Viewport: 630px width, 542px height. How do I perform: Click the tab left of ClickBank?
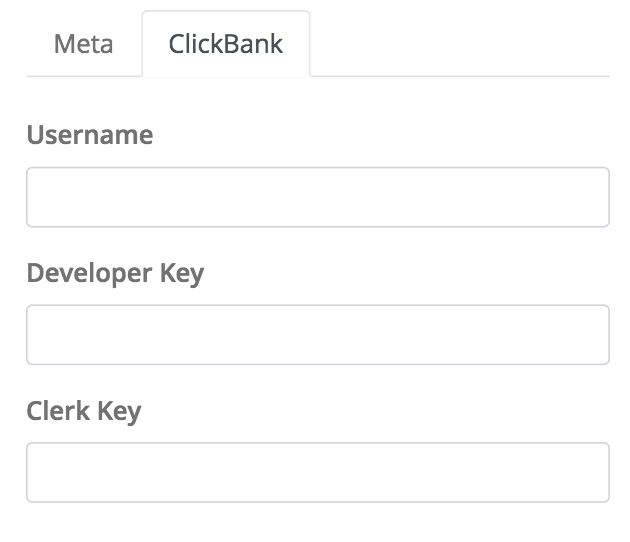pyautogui.click(x=84, y=45)
